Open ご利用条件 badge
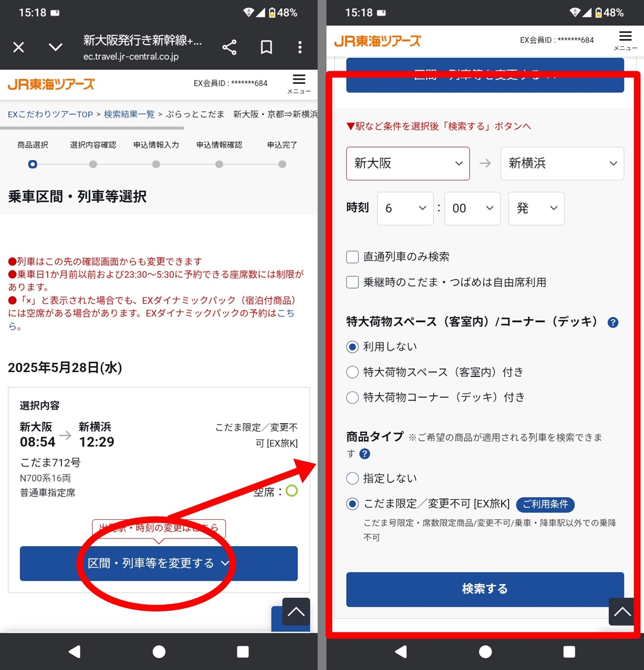 [545, 504]
